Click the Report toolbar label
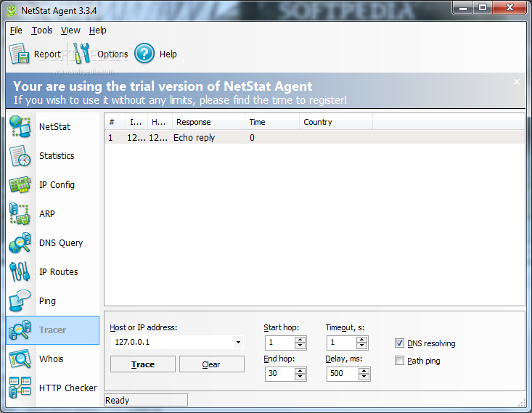This screenshot has height=413, width=532. [x=47, y=54]
